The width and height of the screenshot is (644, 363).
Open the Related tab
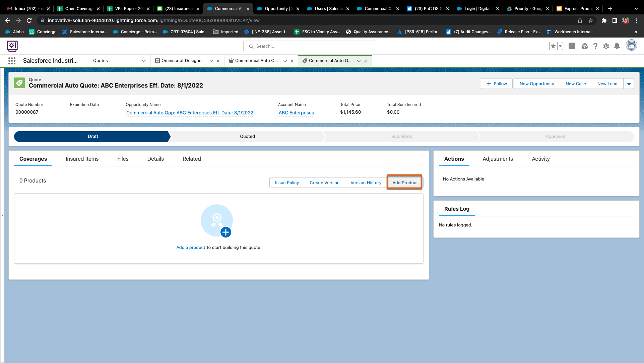192,159
